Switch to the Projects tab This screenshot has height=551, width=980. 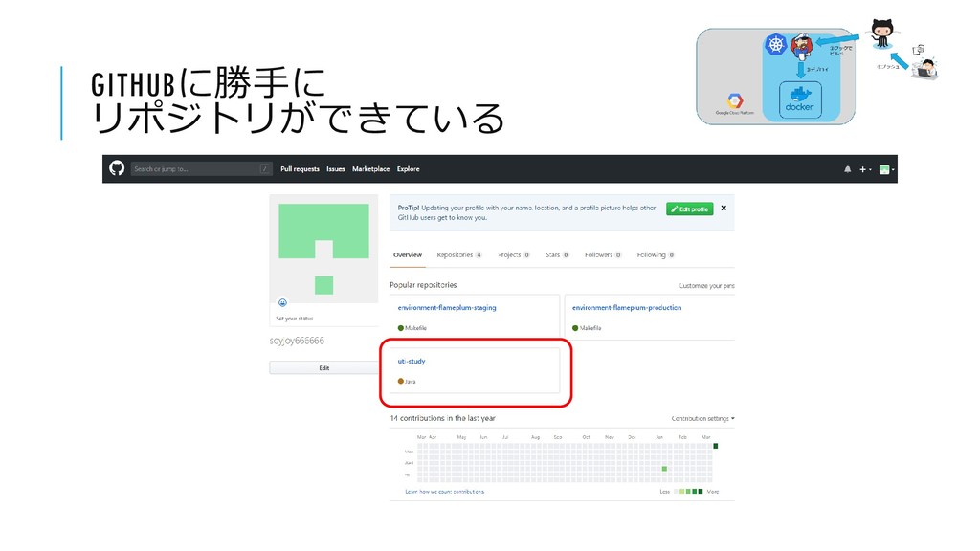514,254
